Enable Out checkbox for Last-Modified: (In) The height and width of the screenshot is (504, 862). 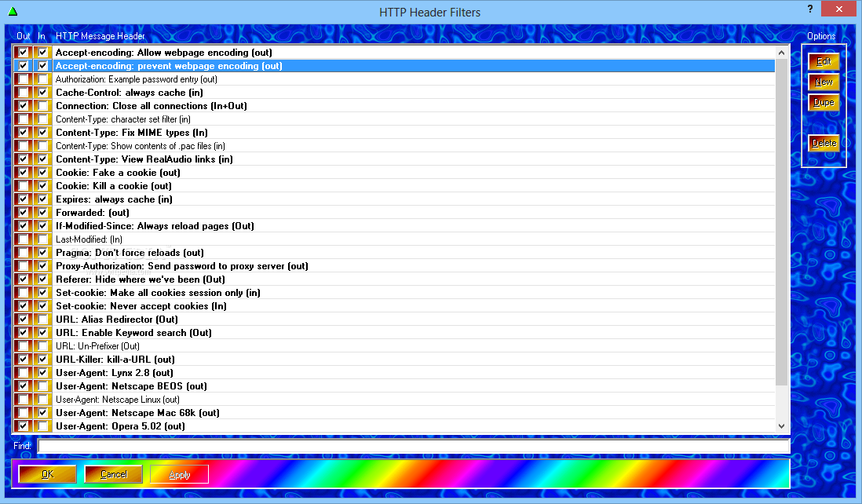click(x=23, y=239)
